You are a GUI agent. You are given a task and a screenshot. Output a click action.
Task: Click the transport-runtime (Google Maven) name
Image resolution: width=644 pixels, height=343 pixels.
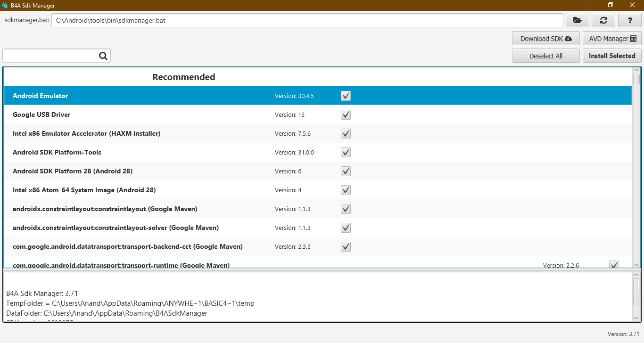tap(121, 265)
